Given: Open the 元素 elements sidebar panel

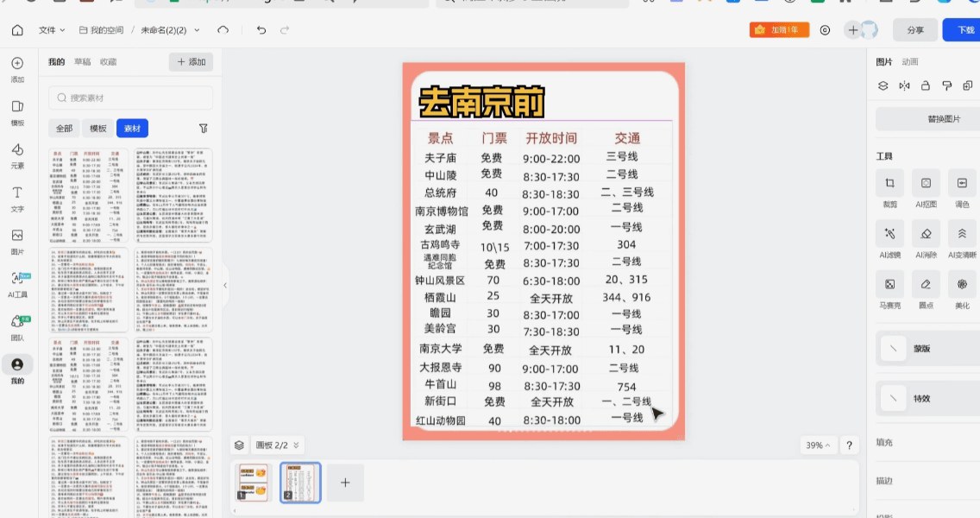Looking at the screenshot, I should (17, 156).
